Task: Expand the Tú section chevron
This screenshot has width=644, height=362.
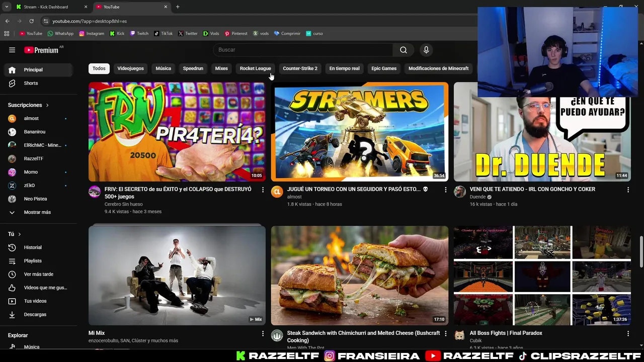Action: pyautogui.click(x=20, y=234)
